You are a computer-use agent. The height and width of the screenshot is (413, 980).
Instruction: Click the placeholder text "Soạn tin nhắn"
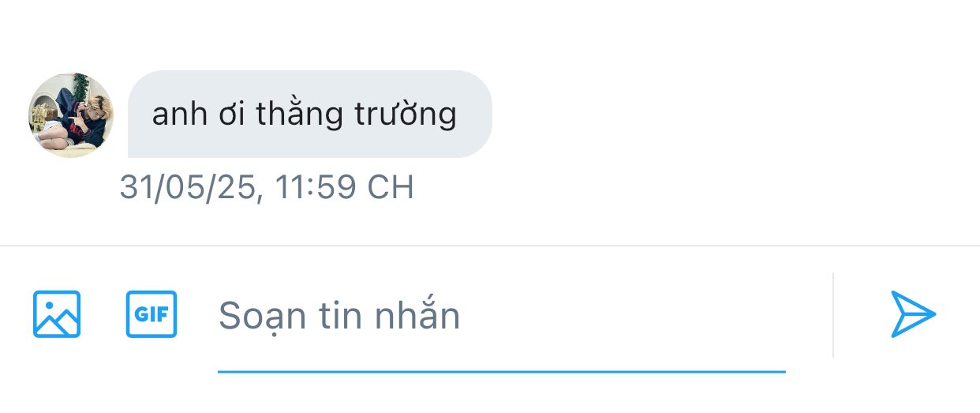[339, 316]
